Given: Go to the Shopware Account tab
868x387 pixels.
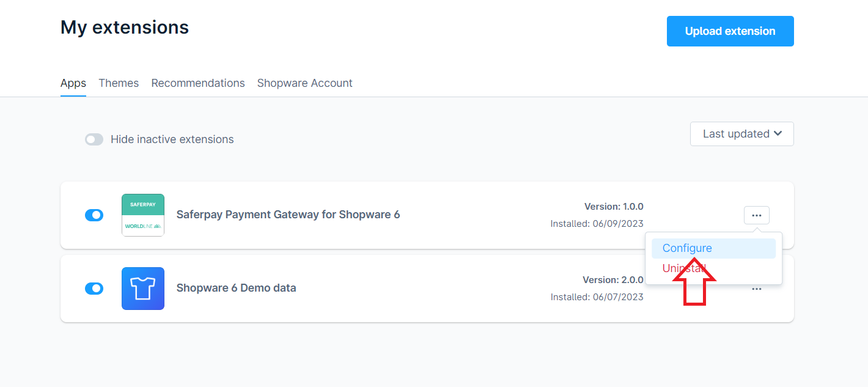Looking at the screenshot, I should pos(304,83).
